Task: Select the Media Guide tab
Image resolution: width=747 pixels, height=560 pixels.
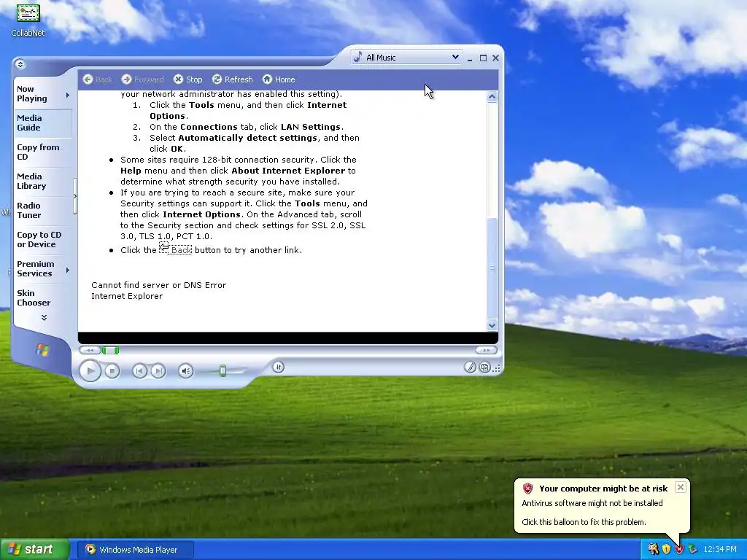Action: pos(42,122)
